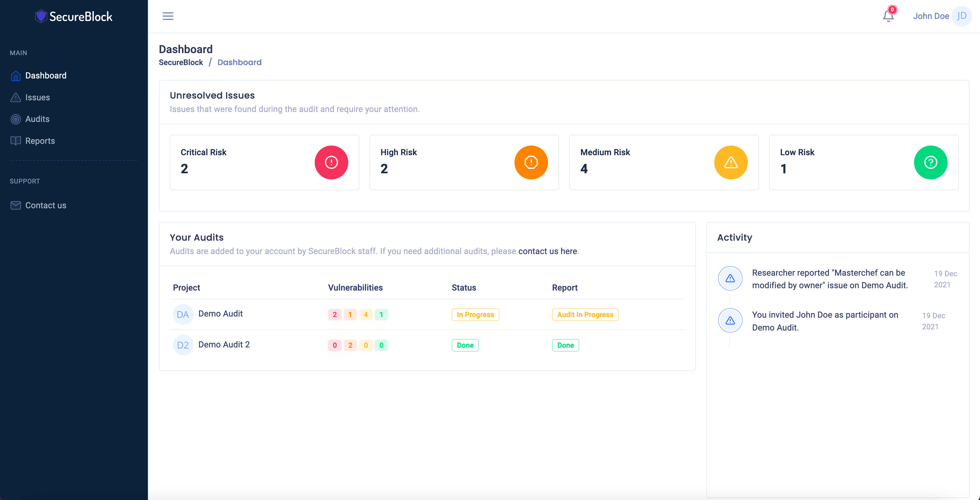
Task: Click 'Audit In Progress' report badge
Action: (585, 315)
